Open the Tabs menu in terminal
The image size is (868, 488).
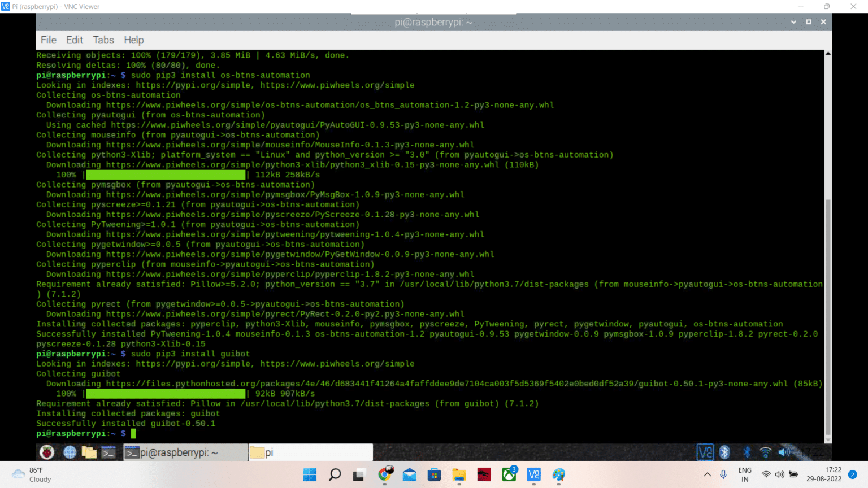(103, 40)
